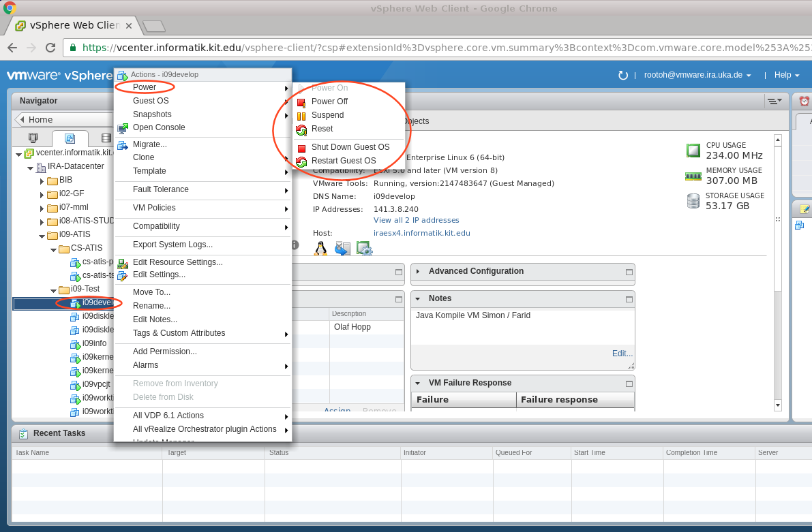This screenshot has width=812, height=532.
Task: Open the Fault Tolerance submenu
Action: click(202, 189)
